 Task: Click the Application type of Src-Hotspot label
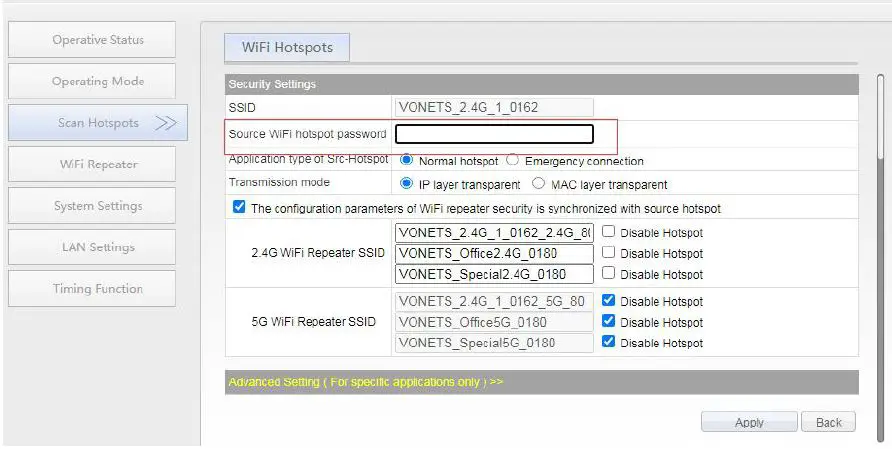[x=308, y=159]
